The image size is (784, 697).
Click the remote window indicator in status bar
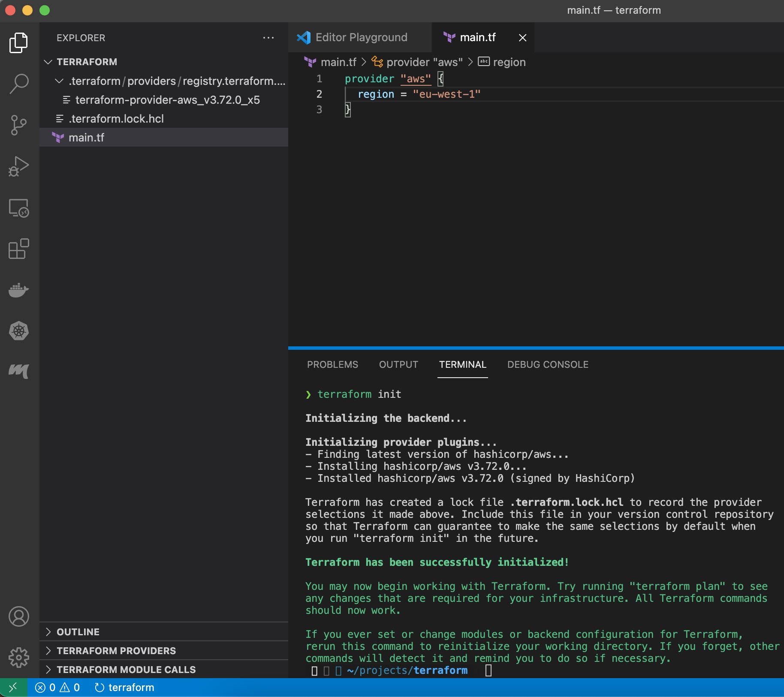coord(13,688)
